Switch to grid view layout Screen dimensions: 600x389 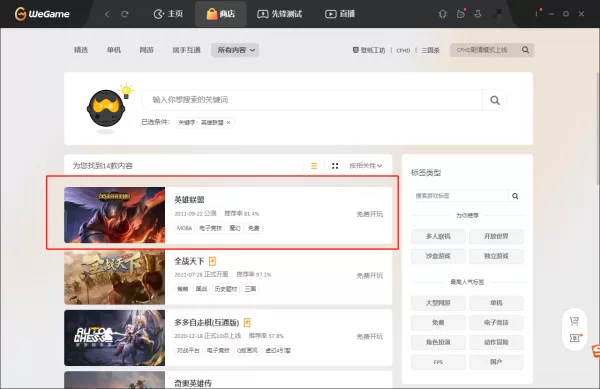[335, 166]
